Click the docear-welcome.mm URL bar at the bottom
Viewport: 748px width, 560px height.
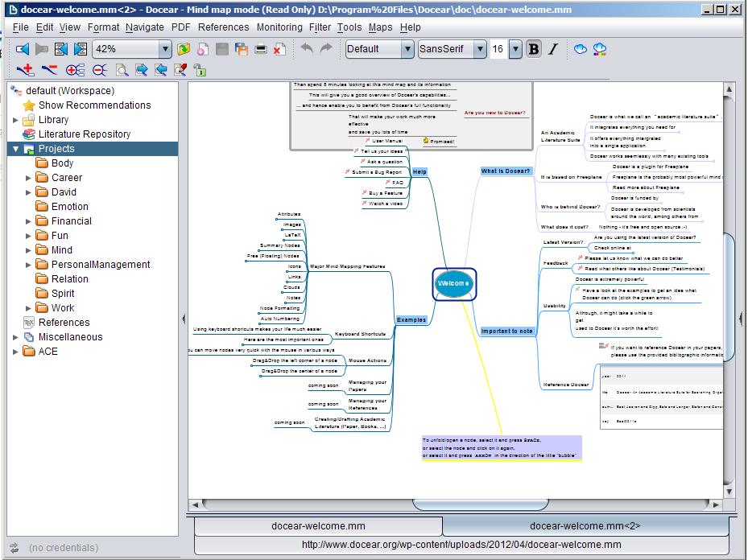tap(461, 545)
